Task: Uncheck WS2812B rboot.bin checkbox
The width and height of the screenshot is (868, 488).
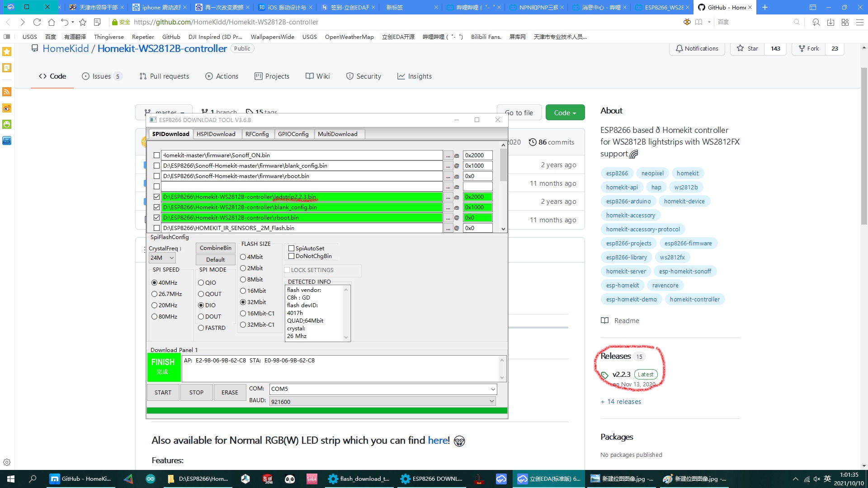Action: pyautogui.click(x=156, y=218)
